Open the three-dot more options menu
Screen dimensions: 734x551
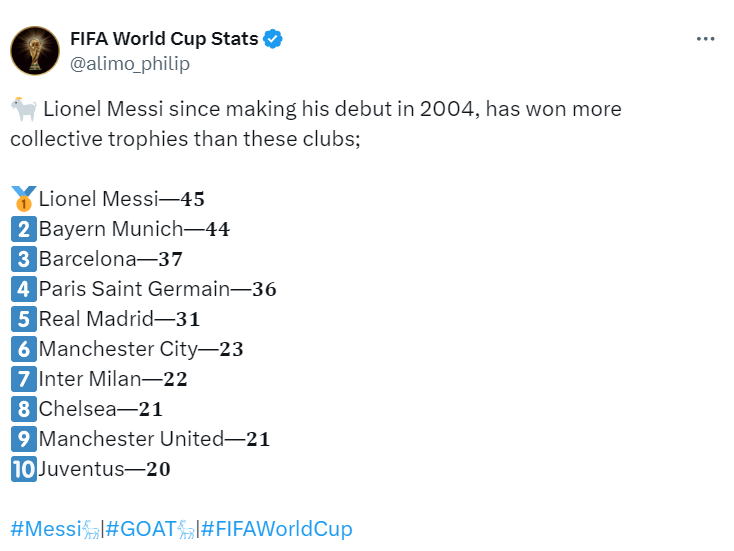(706, 39)
